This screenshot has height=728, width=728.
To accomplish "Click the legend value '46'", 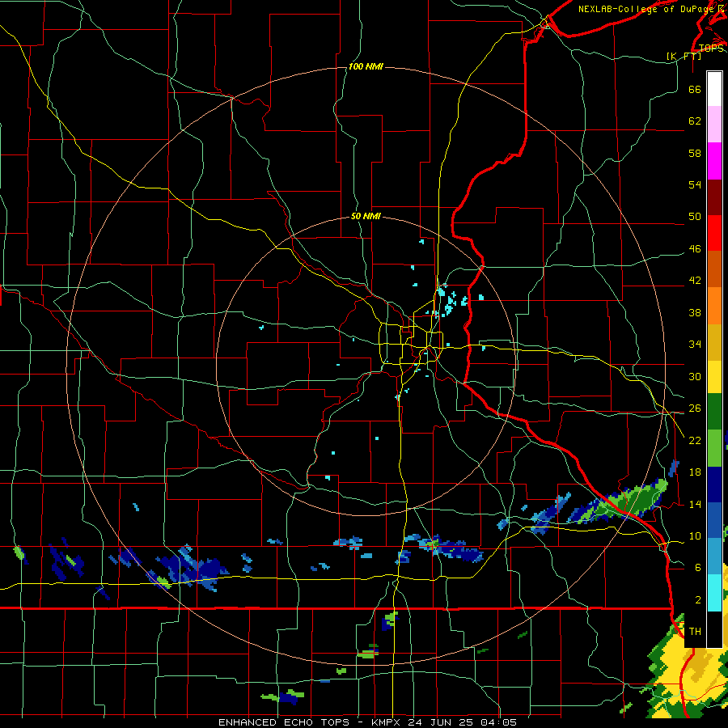I will [x=695, y=249].
